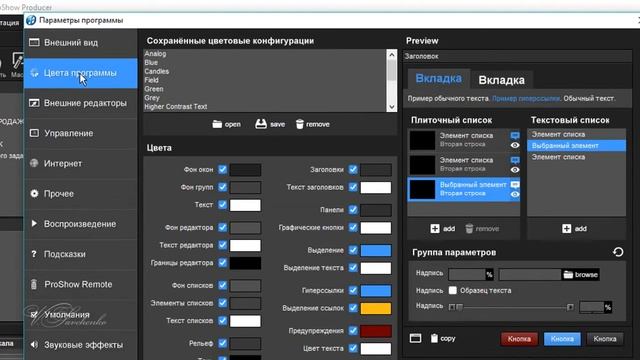Toggle eye icon on first tile item
This screenshot has width=640, height=360.
(515, 145)
